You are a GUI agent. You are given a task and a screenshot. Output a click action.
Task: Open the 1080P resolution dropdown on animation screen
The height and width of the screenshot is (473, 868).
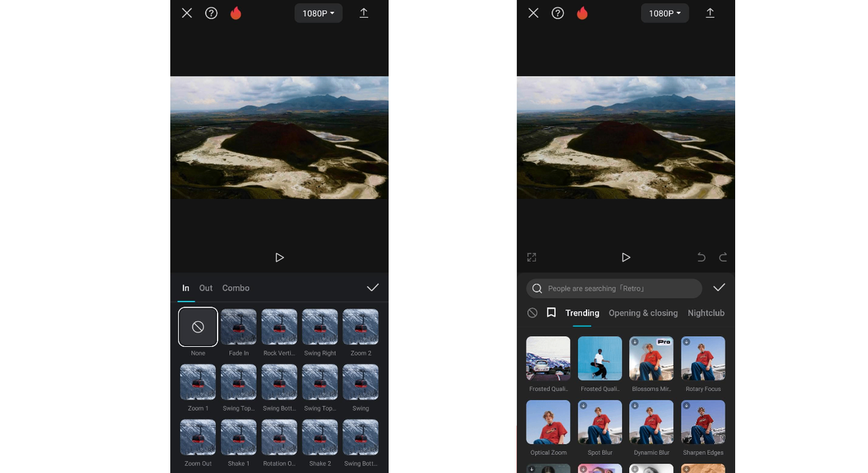click(318, 13)
